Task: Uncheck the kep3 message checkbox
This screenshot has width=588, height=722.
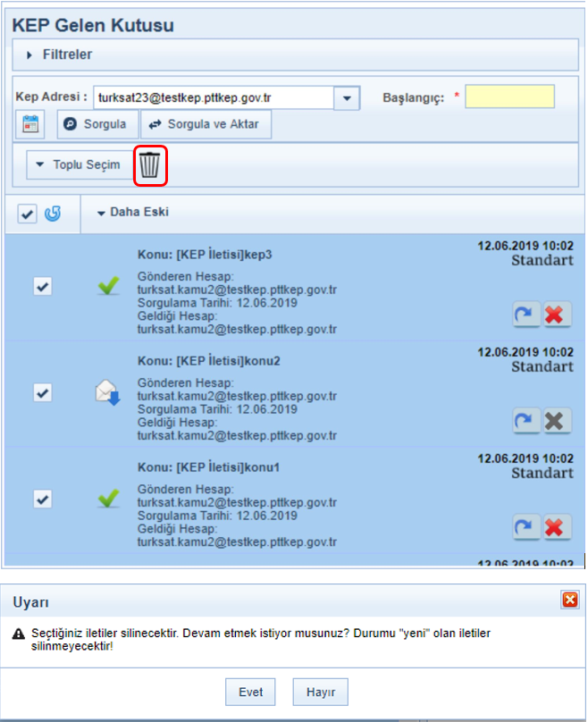Action: pos(42,286)
